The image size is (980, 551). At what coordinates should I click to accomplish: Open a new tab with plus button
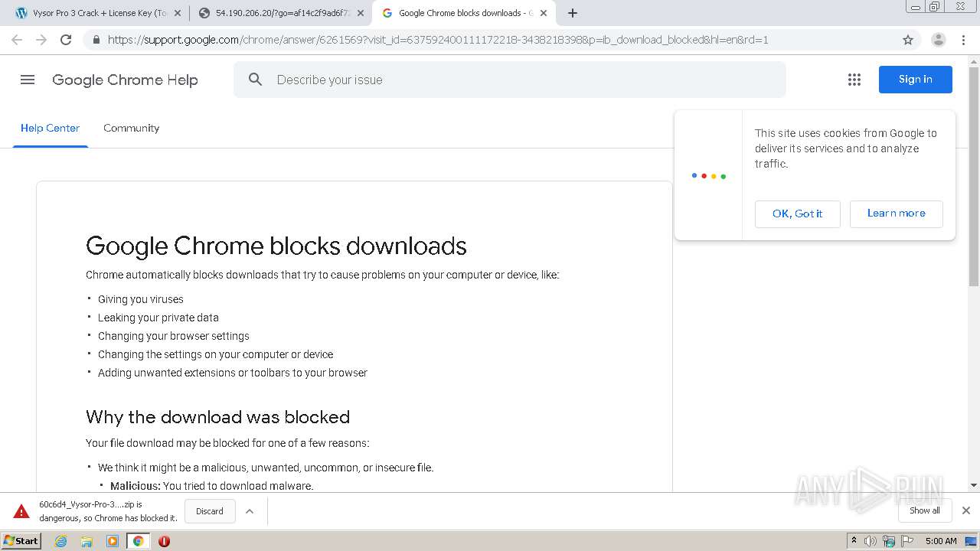(573, 13)
